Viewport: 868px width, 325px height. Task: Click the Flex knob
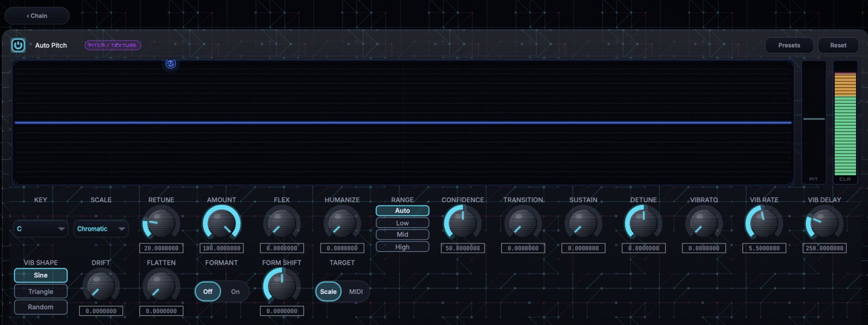(x=282, y=223)
